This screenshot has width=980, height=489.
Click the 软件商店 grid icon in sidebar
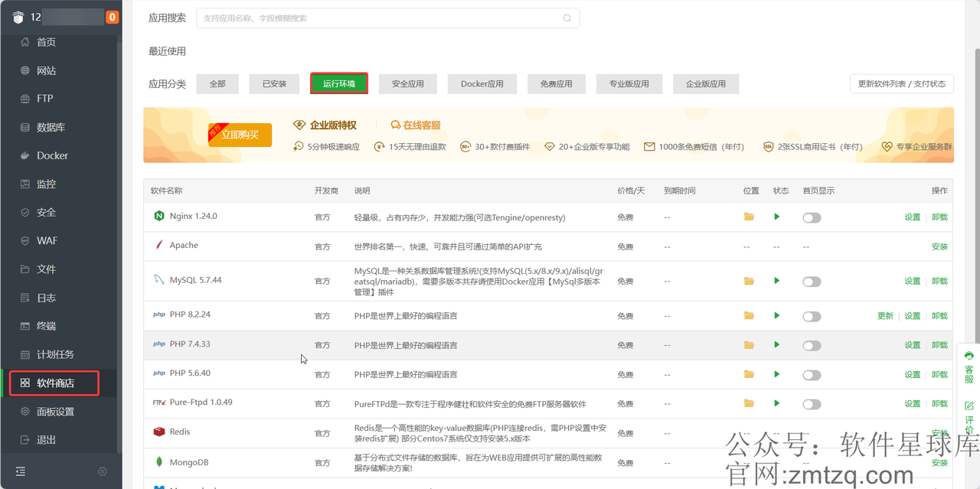24,383
